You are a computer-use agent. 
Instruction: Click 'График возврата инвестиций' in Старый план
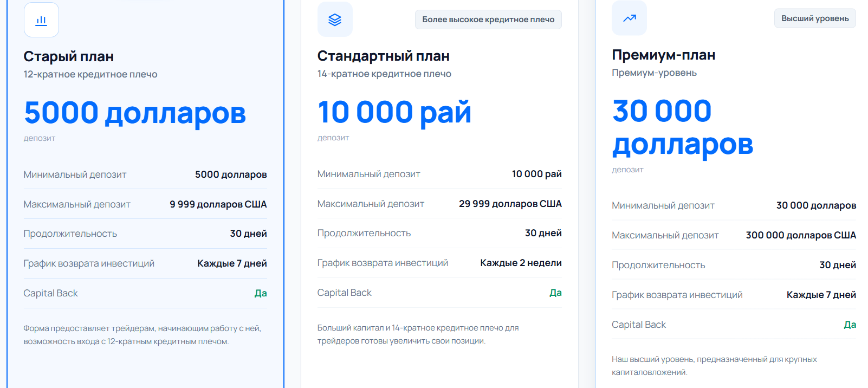(89, 263)
